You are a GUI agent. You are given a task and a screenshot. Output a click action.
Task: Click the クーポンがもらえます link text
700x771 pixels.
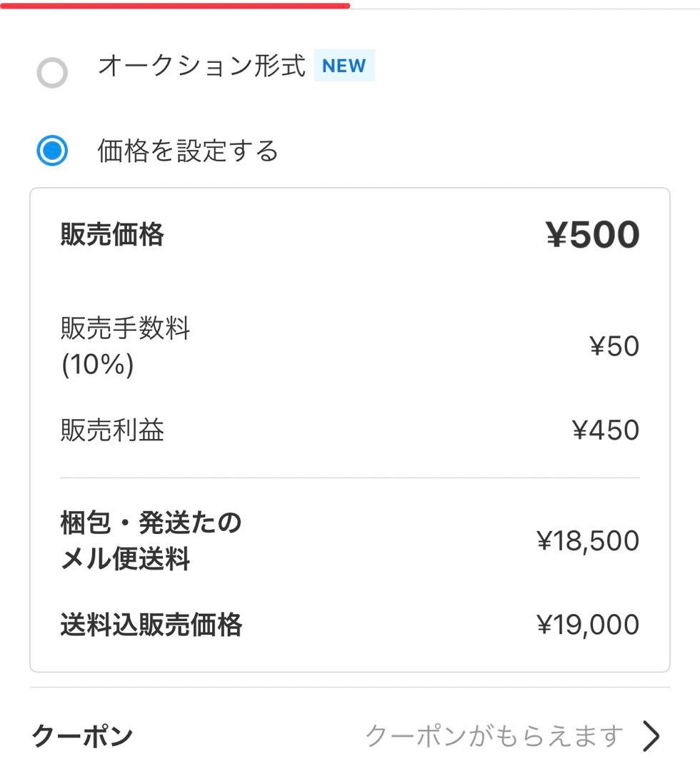coord(495,735)
